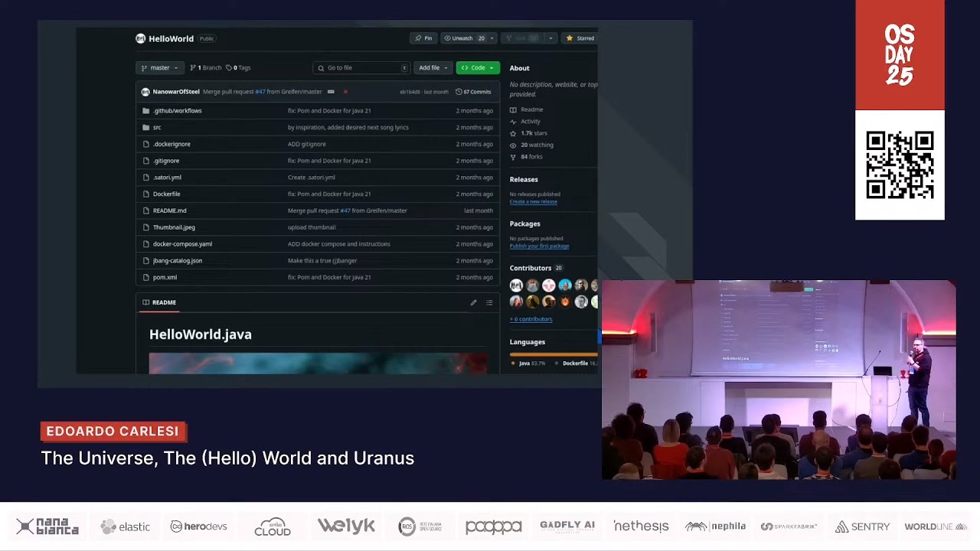Open the .satori.yml file
Viewport: 980px width, 551px height.
tap(167, 178)
